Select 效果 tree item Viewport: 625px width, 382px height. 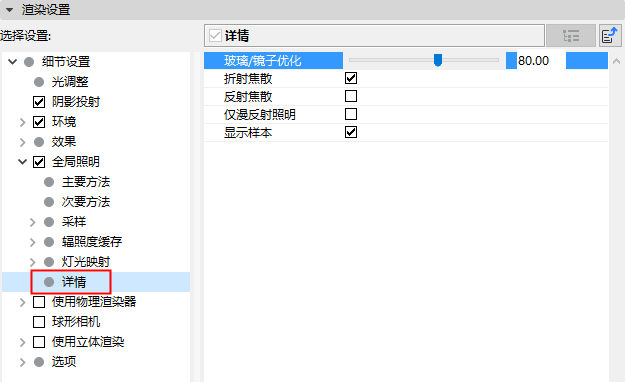[x=64, y=142]
